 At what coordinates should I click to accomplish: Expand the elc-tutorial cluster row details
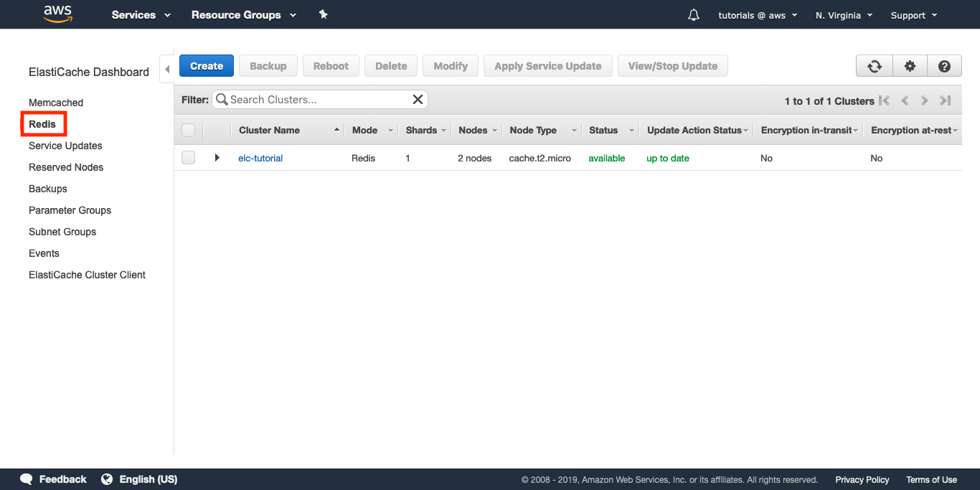tap(217, 158)
